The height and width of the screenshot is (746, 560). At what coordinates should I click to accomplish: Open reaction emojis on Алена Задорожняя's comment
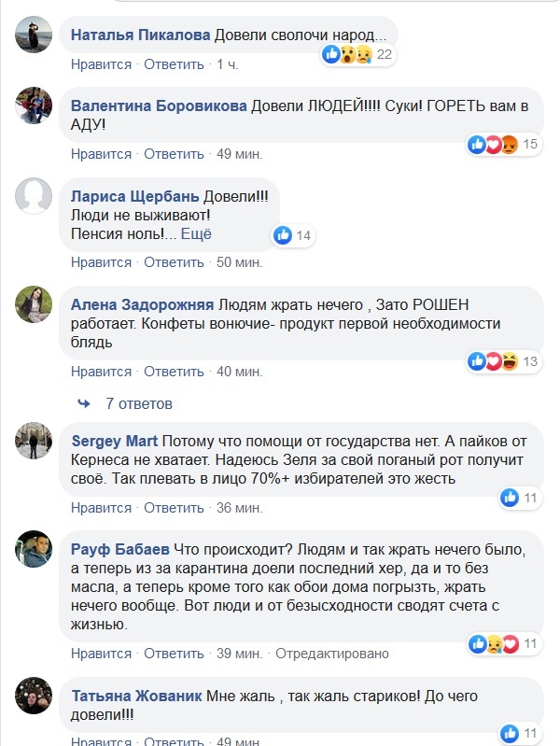point(493,361)
